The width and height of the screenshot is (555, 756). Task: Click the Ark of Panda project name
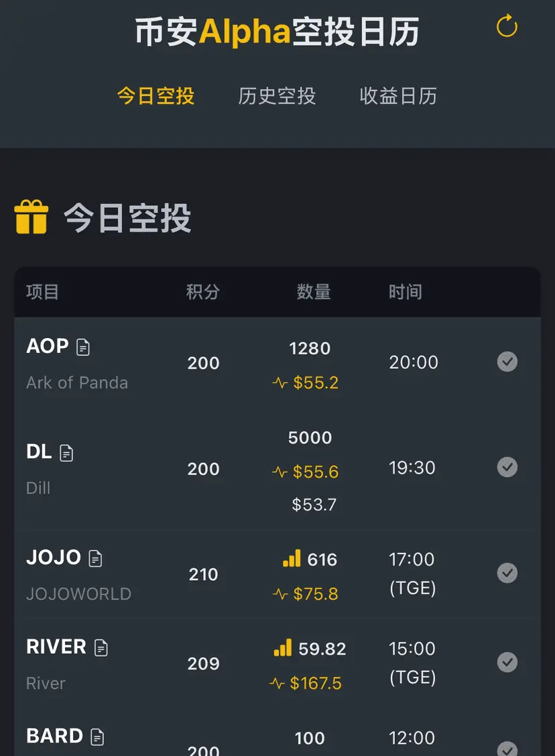pos(77,383)
